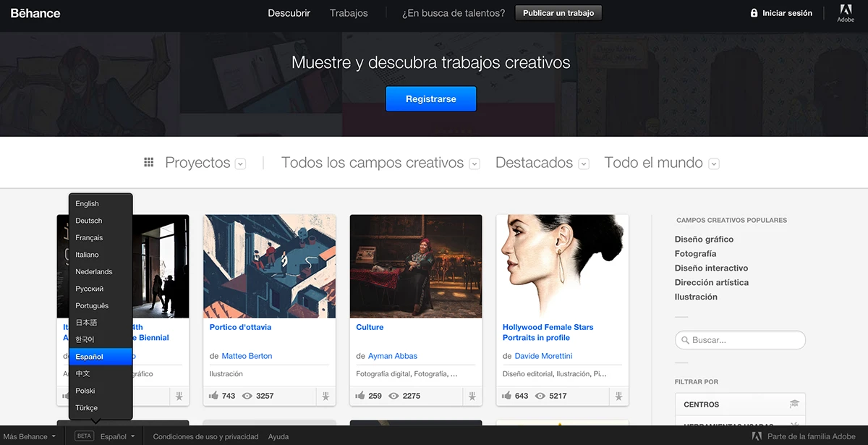The height and width of the screenshot is (445, 868).
Task: Expand the Todo el mundo location filter
Action: (714, 164)
